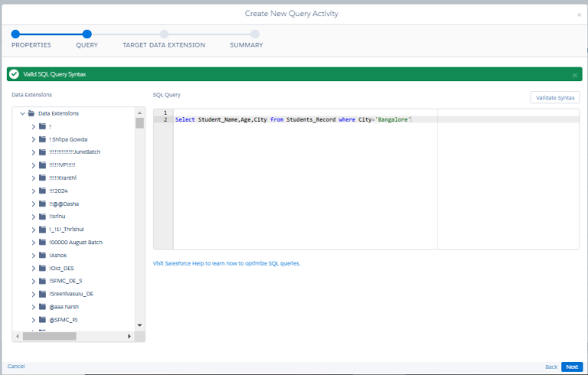The image size is (588, 375).
Task: Click the '!Old_DES' folder icon
Action: (x=42, y=268)
